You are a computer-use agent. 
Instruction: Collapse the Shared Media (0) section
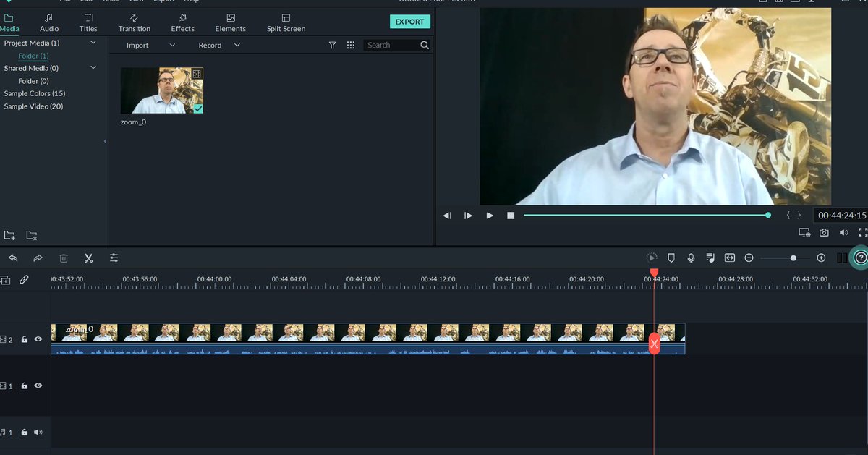[x=93, y=67]
